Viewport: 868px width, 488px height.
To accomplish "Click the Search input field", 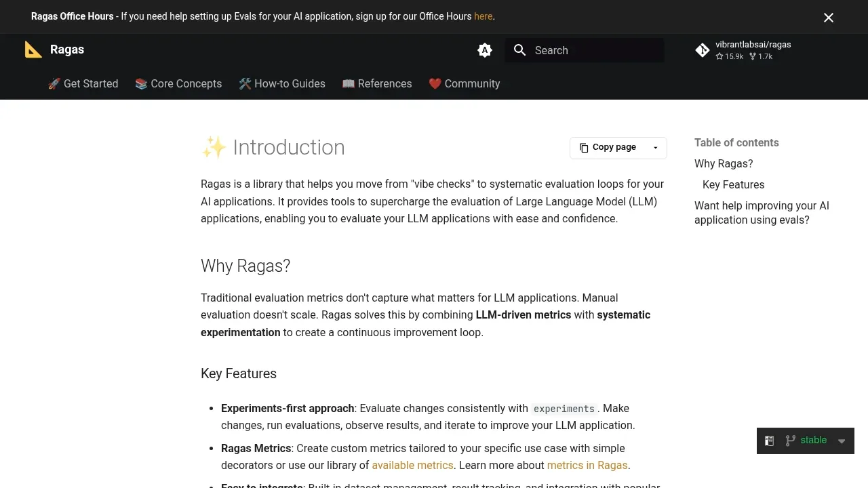I will [x=585, y=50].
